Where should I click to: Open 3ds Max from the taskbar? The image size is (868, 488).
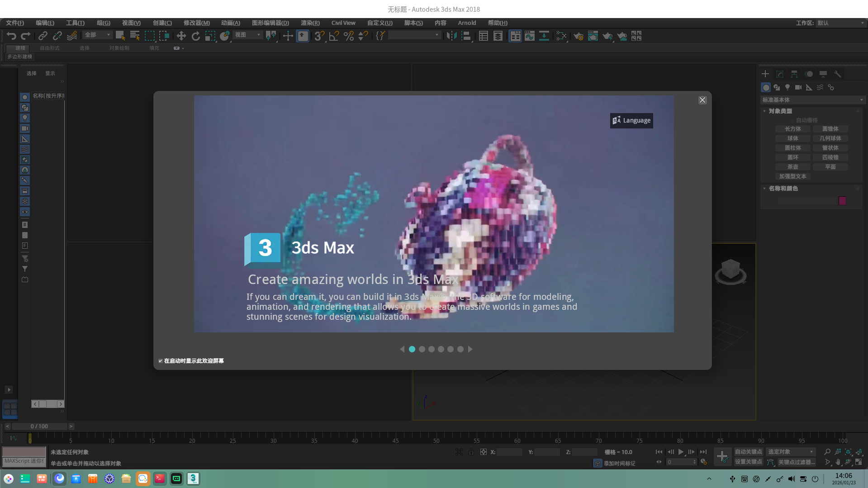(193, 479)
